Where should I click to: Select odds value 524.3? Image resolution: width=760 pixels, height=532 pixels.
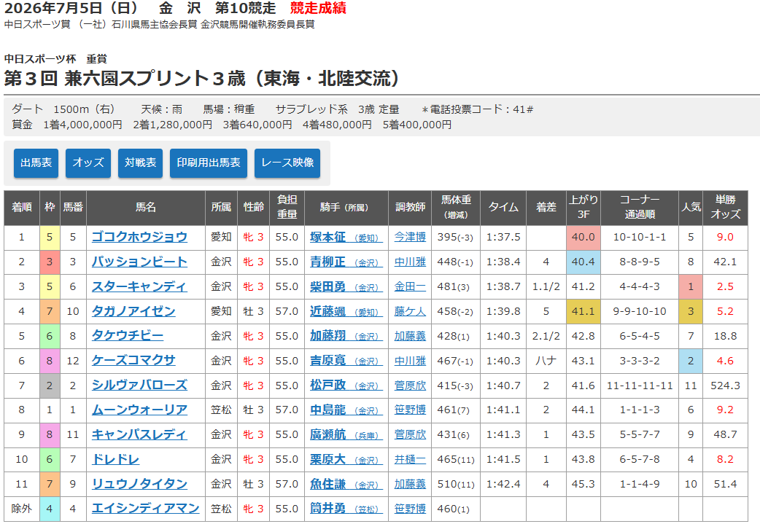click(x=726, y=386)
